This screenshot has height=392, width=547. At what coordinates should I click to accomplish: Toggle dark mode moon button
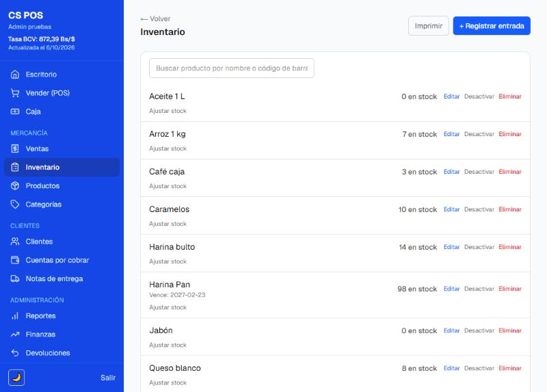16,378
